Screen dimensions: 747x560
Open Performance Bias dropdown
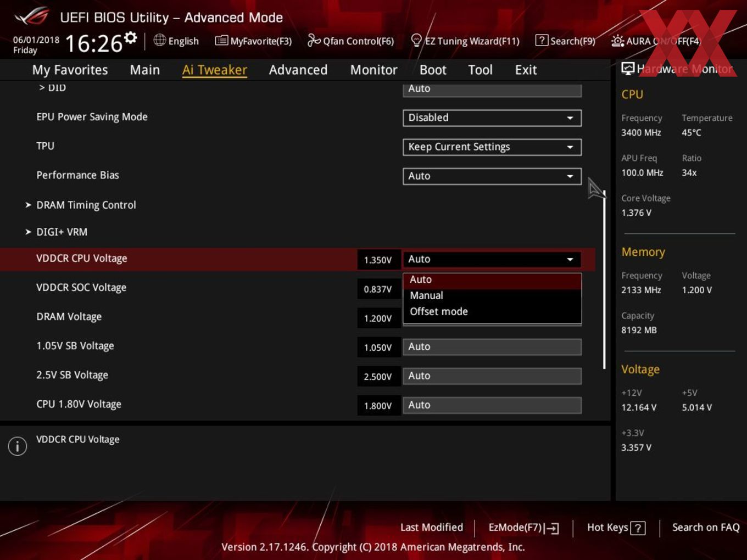492,176
